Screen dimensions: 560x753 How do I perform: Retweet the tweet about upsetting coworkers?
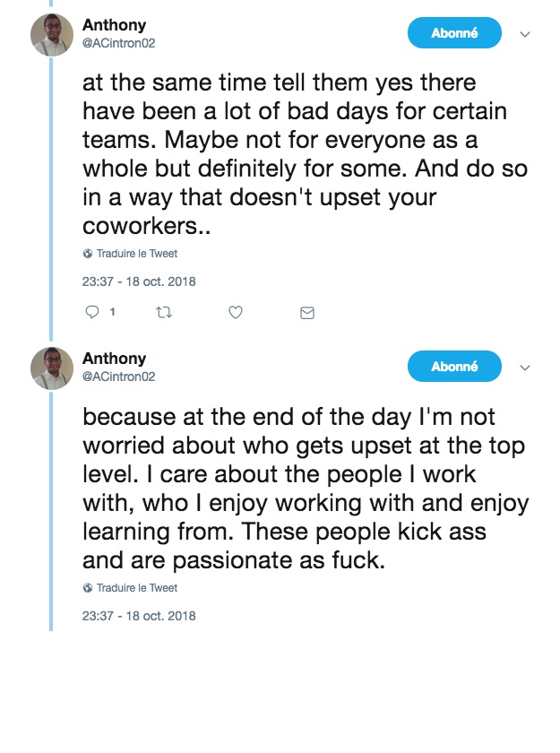(162, 312)
